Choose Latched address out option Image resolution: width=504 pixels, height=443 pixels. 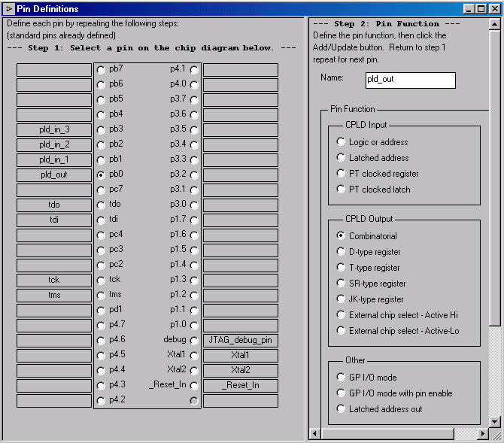(x=342, y=409)
